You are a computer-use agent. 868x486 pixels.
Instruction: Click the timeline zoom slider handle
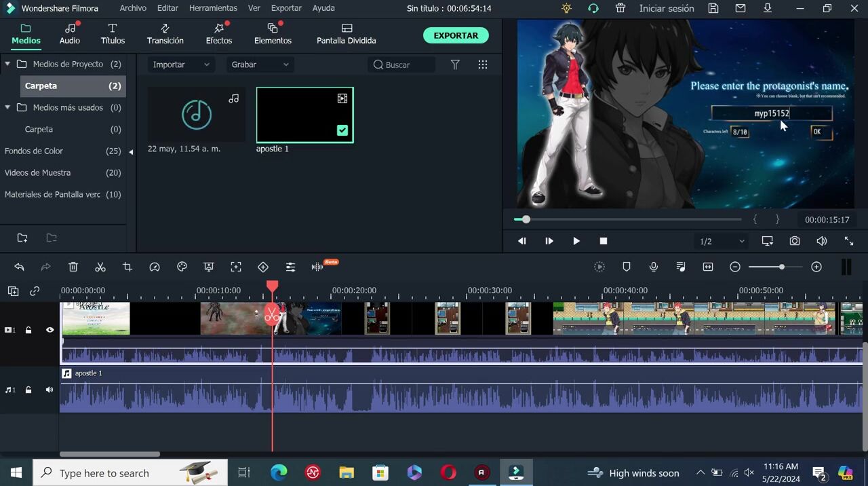[x=782, y=267]
